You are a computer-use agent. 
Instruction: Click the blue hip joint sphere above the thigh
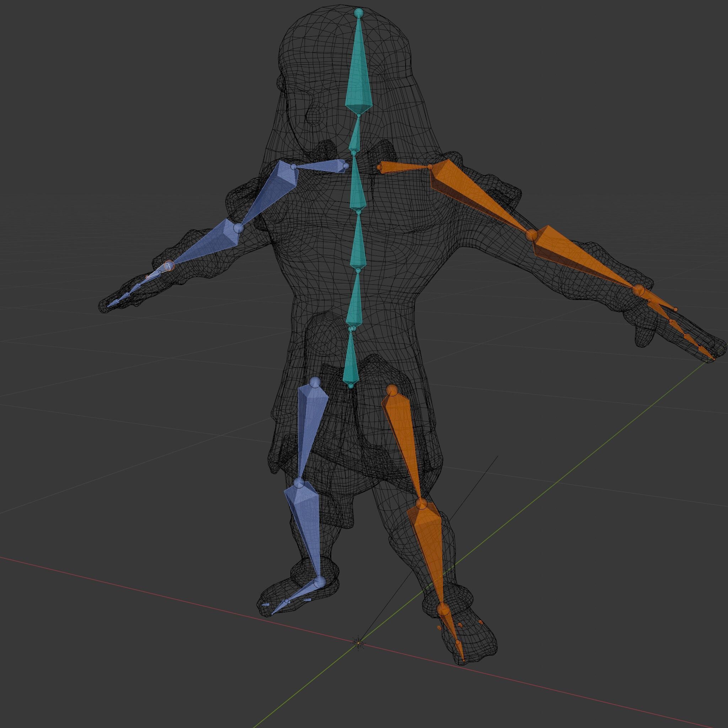[315, 383]
